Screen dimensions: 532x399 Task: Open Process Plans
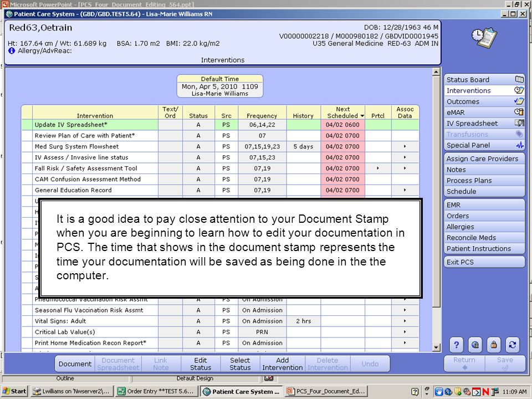tap(484, 180)
